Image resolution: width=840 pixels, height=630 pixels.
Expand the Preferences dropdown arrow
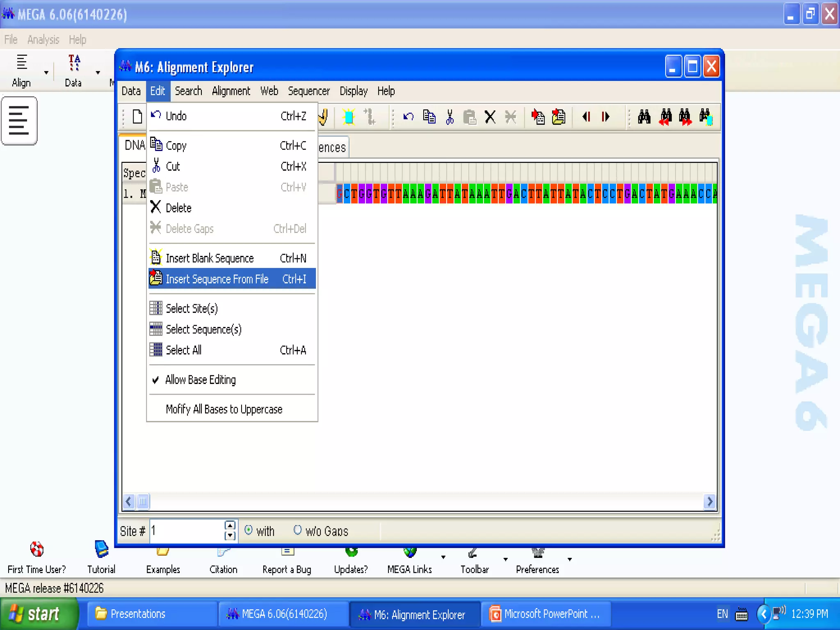coord(569,559)
